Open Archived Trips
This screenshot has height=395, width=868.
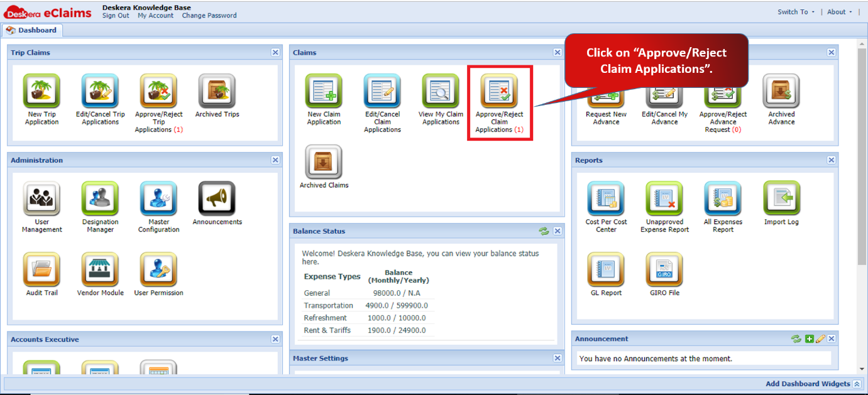pyautogui.click(x=217, y=92)
